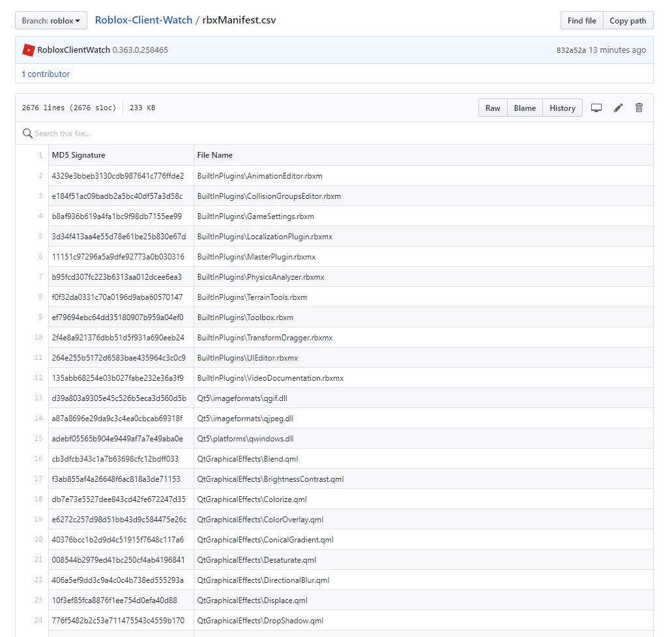The height and width of the screenshot is (637, 672).
Task: Select BuiltInPlugins\PhysicsAnalyzer.rbxmx cell
Action: pos(424,277)
